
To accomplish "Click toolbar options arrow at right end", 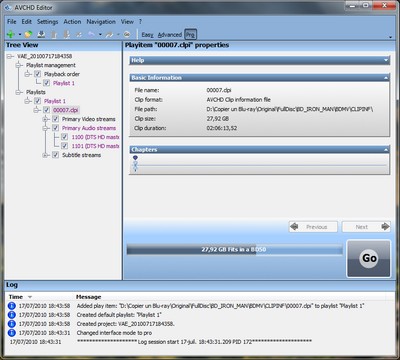I will tap(390, 37).
